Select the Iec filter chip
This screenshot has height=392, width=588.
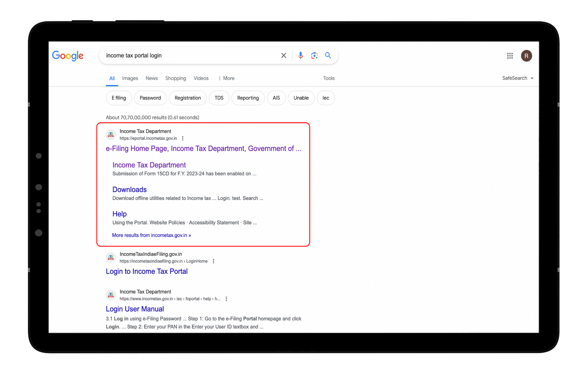tap(326, 98)
